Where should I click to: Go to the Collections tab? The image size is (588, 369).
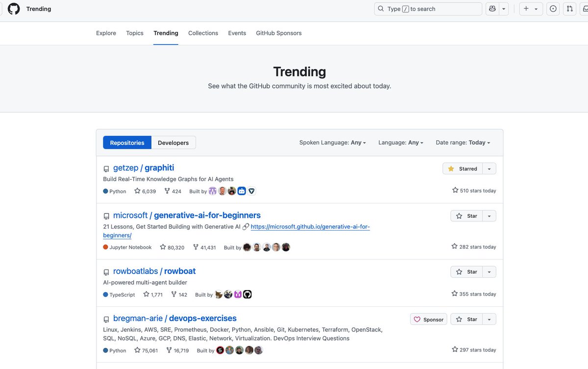pyautogui.click(x=203, y=33)
